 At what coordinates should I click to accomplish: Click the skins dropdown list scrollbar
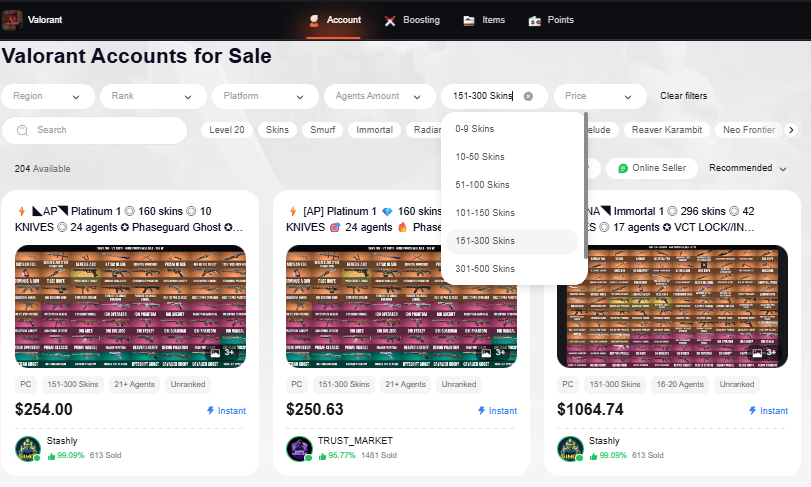point(585,185)
